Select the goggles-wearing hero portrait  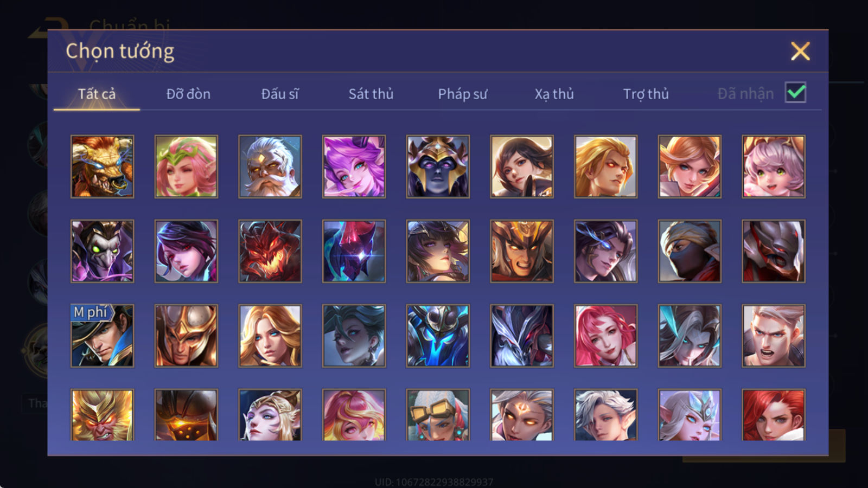pos(438,415)
